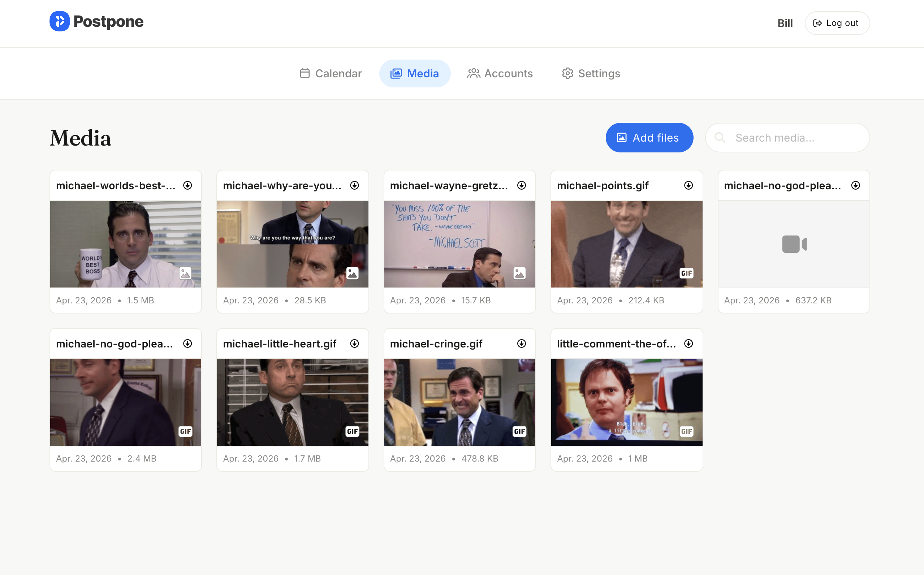The image size is (924, 575).
Task: Download the michael-why-are-you file
Action: [354, 185]
